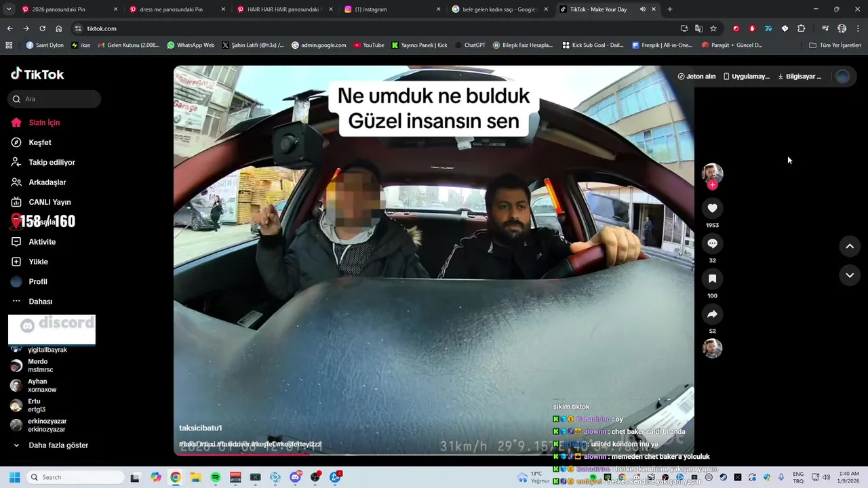The height and width of the screenshot is (488, 868).
Task: Open ChatGPT bookmark
Action: click(470, 45)
